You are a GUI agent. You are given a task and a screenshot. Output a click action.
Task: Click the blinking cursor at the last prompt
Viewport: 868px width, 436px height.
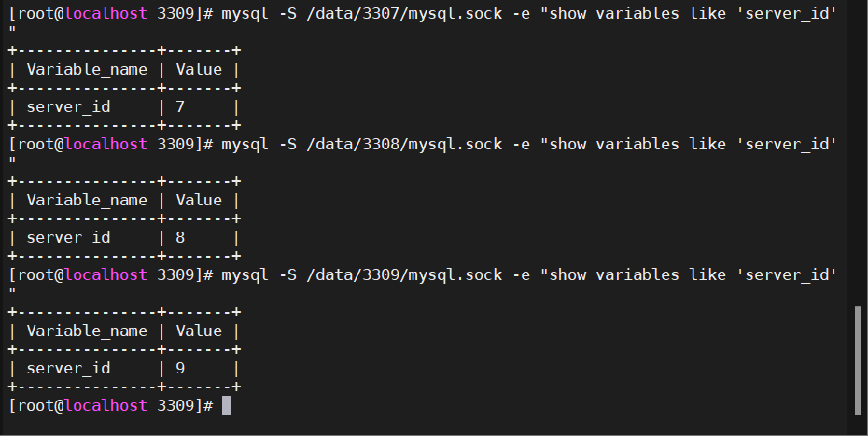(x=227, y=405)
